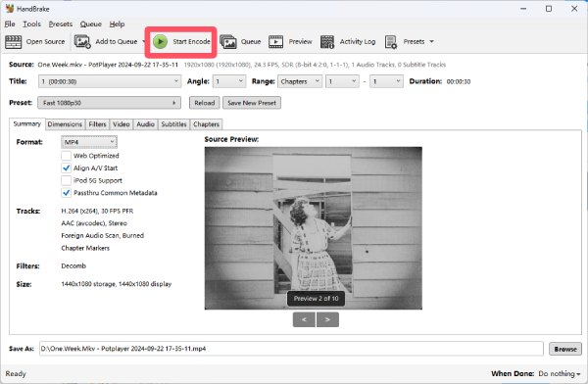
Task: Enable iPod 5G Support checkbox
Action: pos(66,180)
